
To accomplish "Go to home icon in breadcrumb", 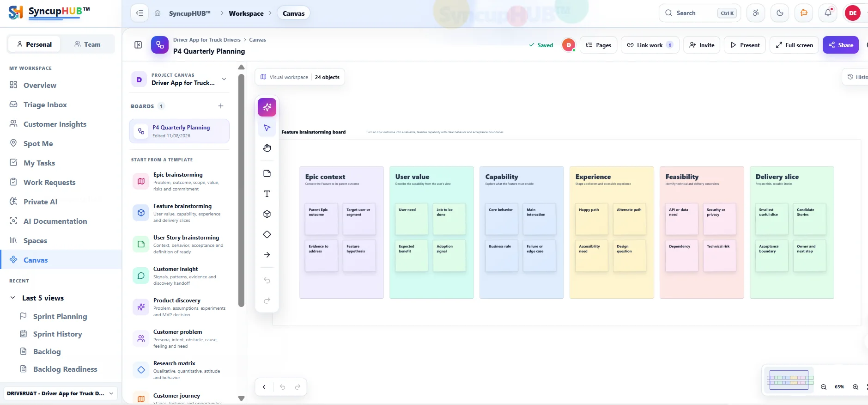I will coord(158,13).
